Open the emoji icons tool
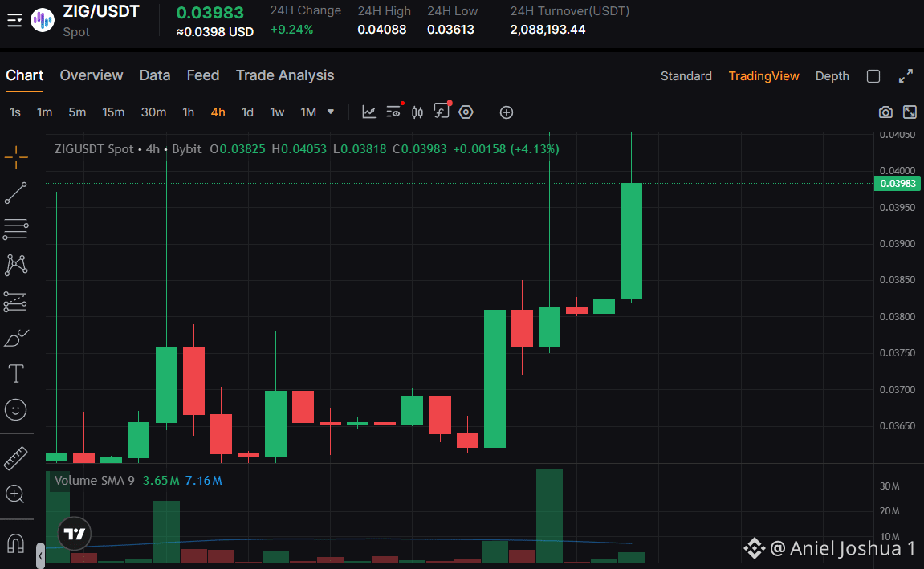 tap(16, 410)
